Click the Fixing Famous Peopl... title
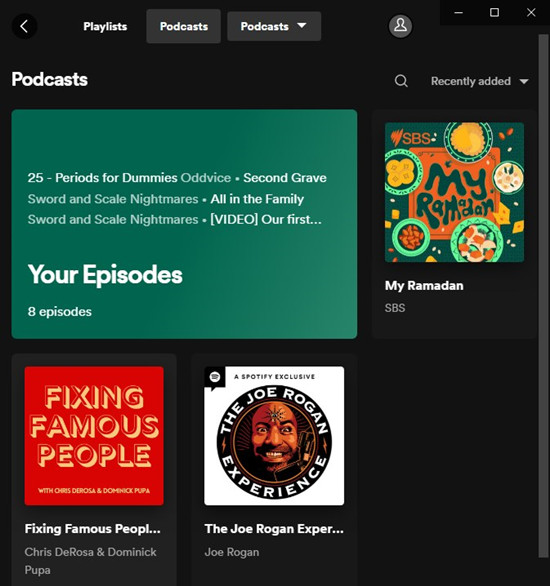Viewport: 550px width, 586px height. [x=93, y=529]
